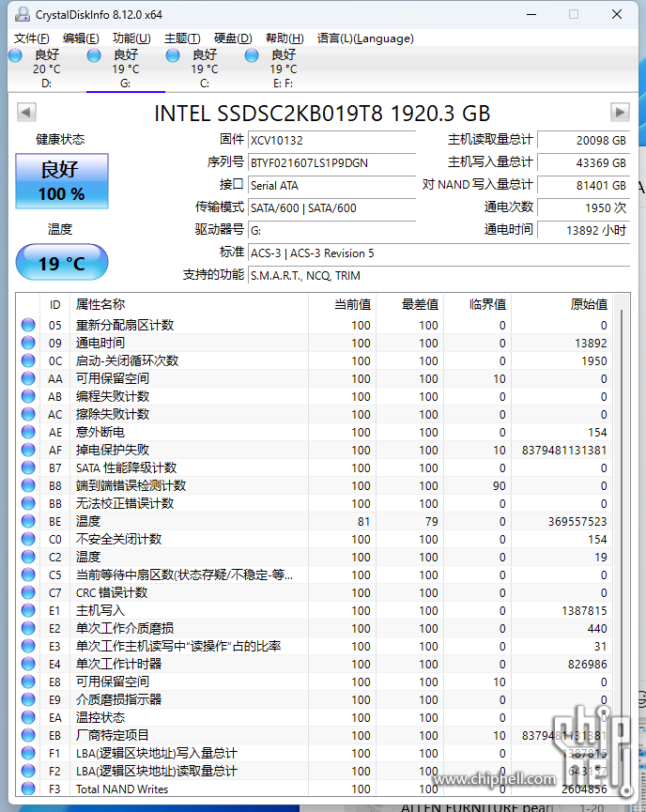Click the NAND writes value 81401 GB

point(584,185)
